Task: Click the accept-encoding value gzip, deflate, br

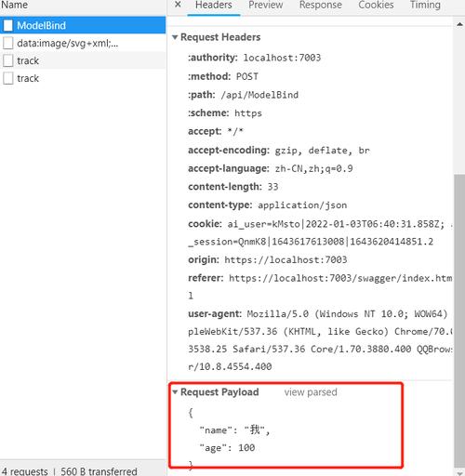Action: pyautogui.click(x=323, y=151)
